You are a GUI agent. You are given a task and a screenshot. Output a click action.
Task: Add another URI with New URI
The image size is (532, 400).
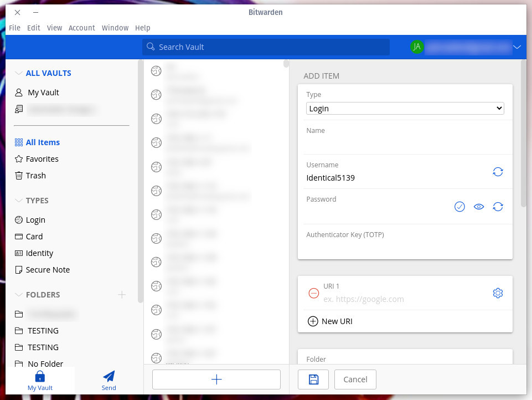click(330, 321)
